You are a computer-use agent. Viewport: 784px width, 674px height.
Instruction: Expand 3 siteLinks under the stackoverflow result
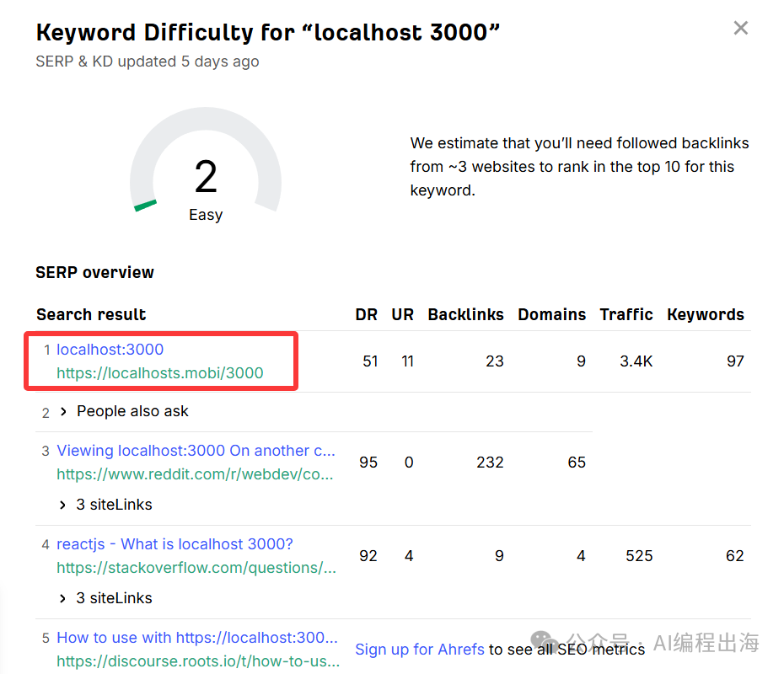[x=105, y=598]
